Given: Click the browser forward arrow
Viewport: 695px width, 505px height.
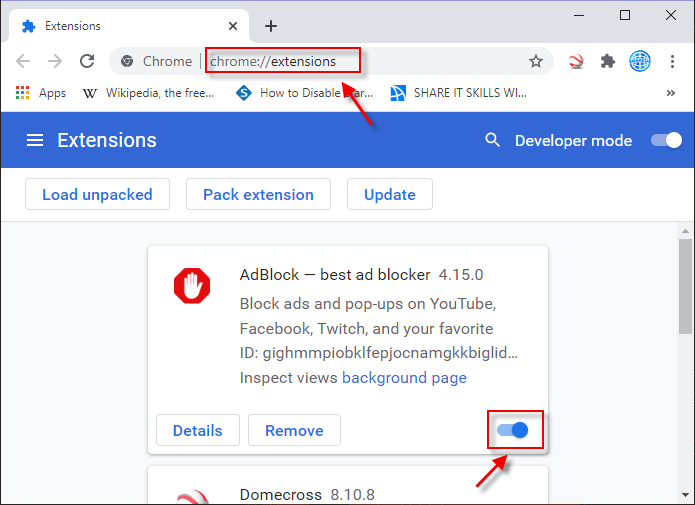Looking at the screenshot, I should pos(55,61).
